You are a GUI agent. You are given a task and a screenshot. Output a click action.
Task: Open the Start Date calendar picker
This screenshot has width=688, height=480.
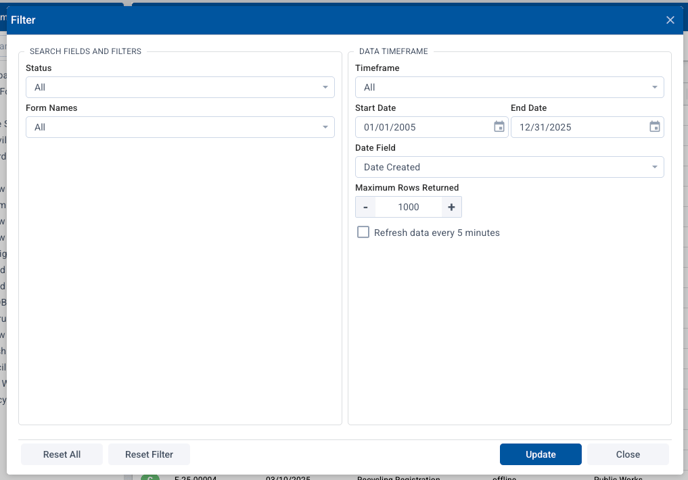[499, 127]
